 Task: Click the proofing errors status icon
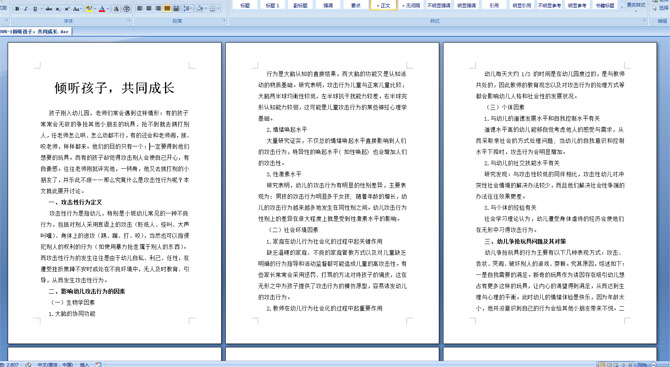click(x=28, y=364)
